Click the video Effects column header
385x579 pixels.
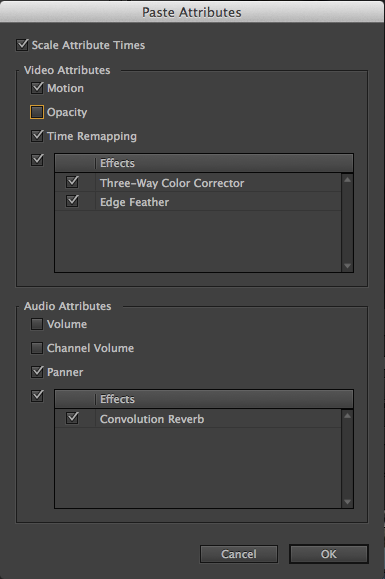204,163
